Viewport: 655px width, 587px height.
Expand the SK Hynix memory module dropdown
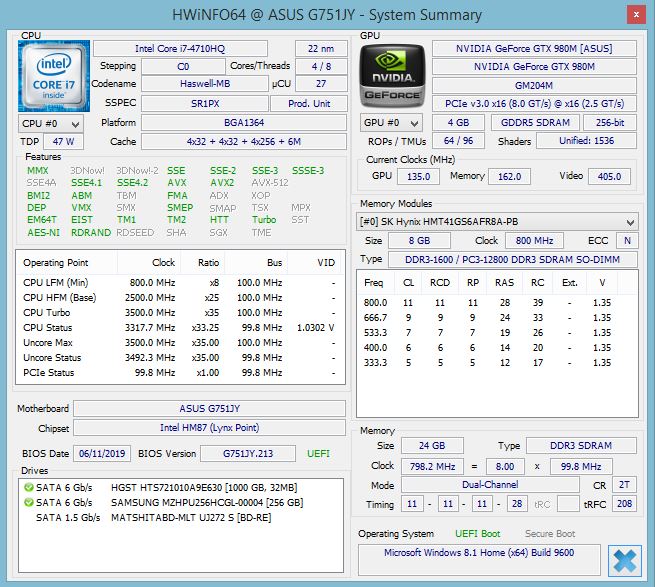[x=497, y=222]
